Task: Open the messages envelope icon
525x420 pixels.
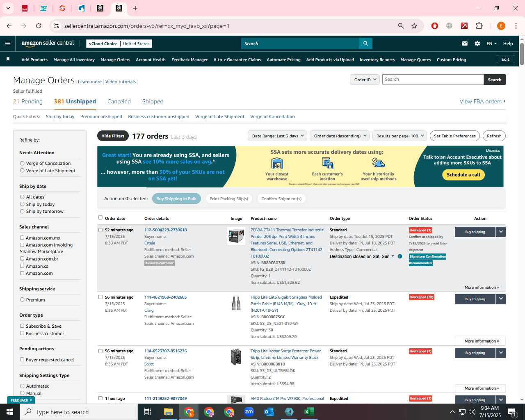Action: (x=465, y=43)
